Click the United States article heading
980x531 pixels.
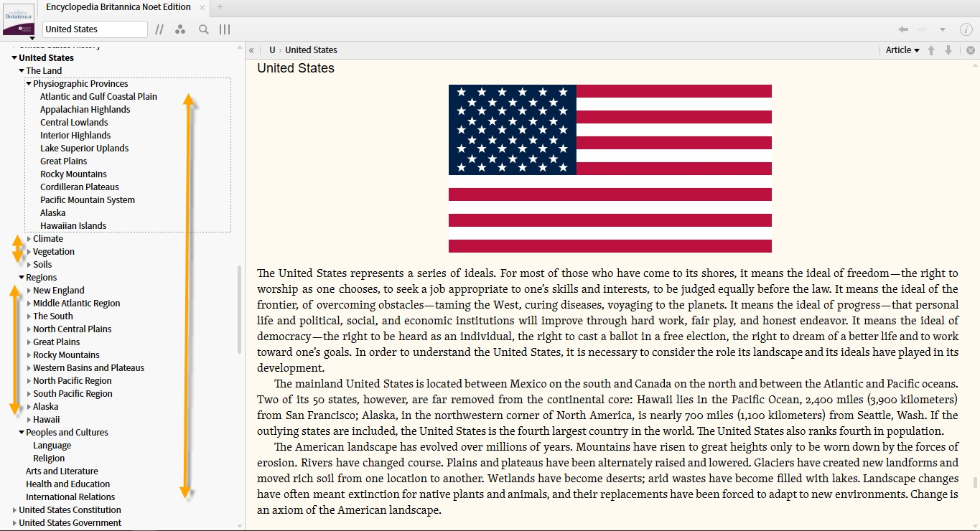296,68
